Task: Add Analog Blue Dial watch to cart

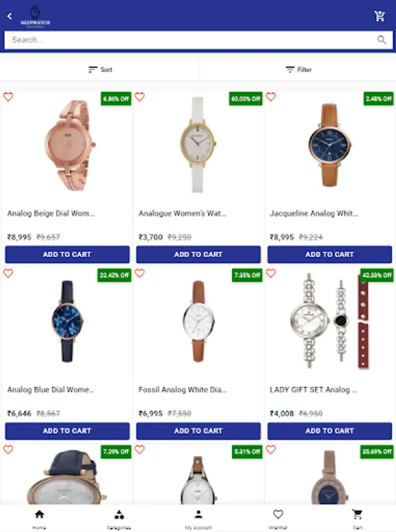Action: click(x=67, y=431)
